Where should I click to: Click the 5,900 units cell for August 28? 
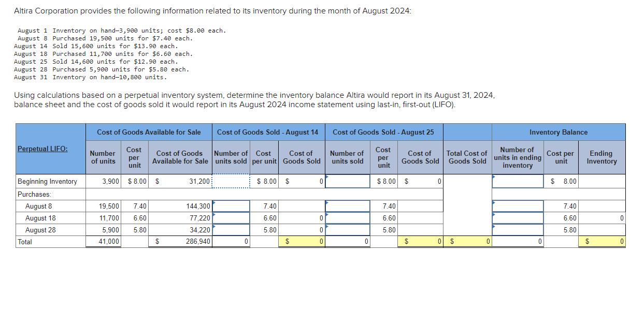tap(103, 230)
